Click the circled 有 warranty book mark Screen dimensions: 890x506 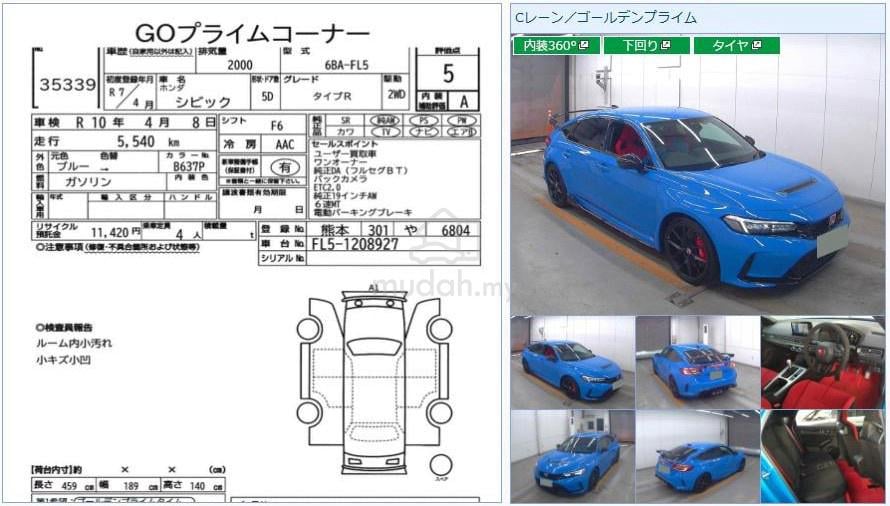[x=285, y=167]
